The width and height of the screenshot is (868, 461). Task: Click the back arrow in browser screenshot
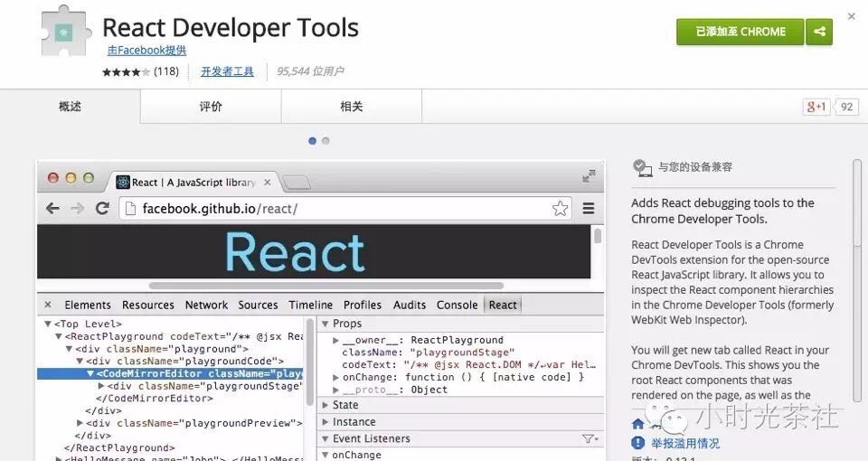point(52,209)
